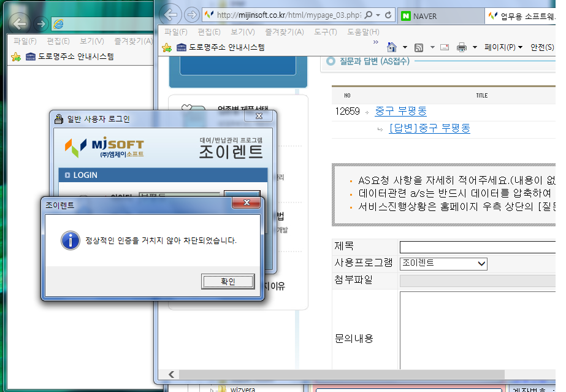The height and width of the screenshot is (392, 566).
Task: Click the search magnifier in the address bar
Action: pos(369,15)
